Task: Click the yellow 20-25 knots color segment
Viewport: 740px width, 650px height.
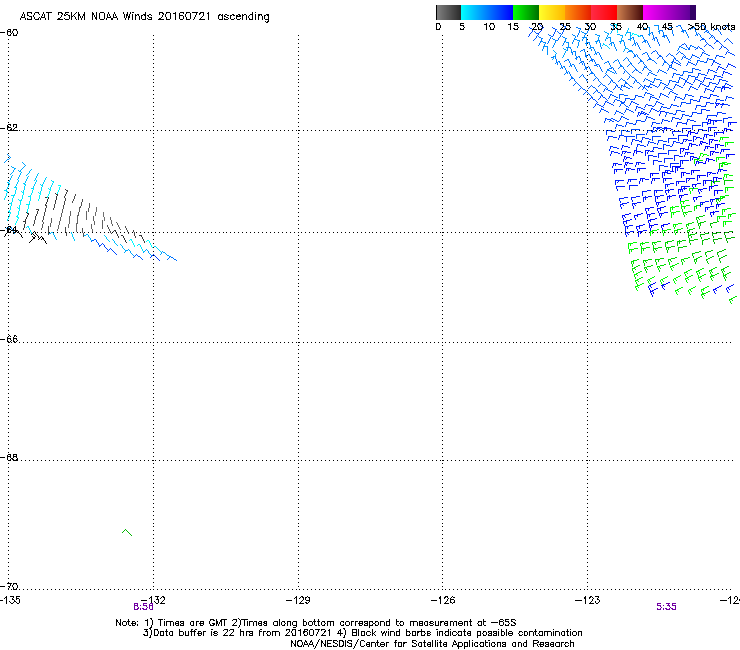Action: tap(552, 12)
